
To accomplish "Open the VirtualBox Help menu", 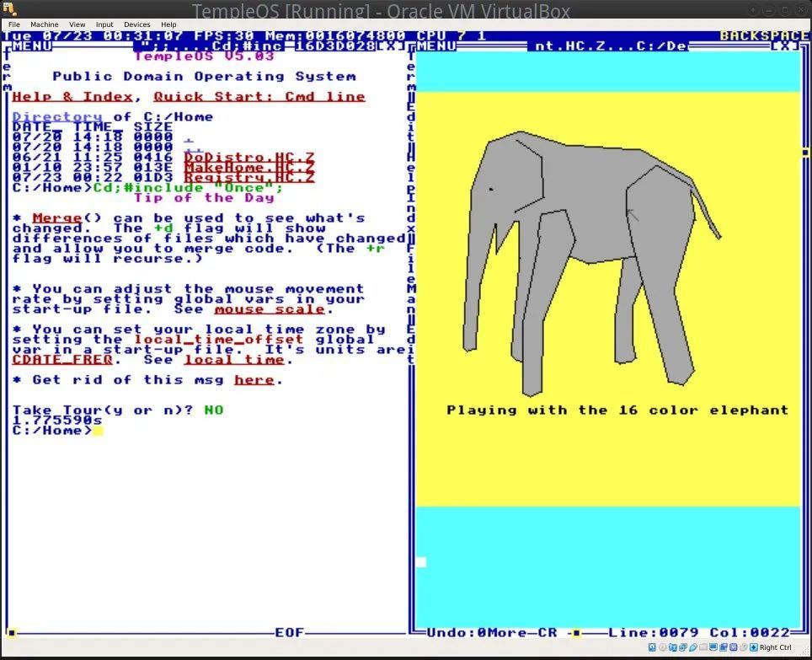I will click(168, 24).
